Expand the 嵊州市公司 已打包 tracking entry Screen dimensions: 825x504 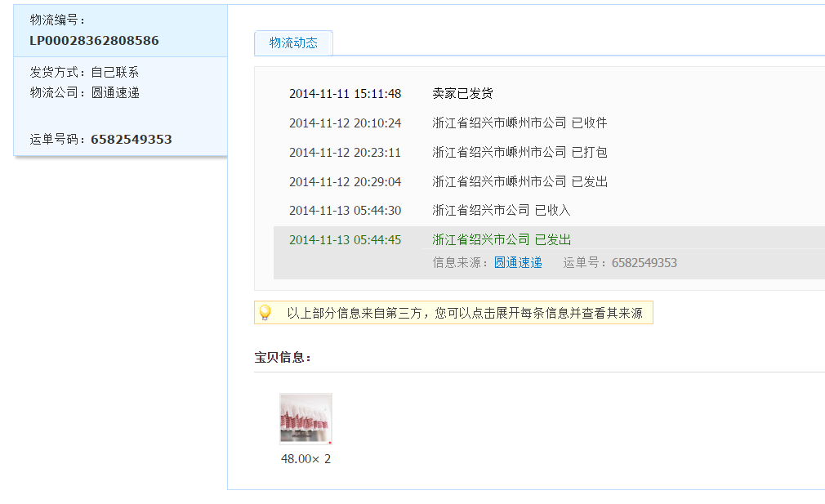(x=520, y=153)
